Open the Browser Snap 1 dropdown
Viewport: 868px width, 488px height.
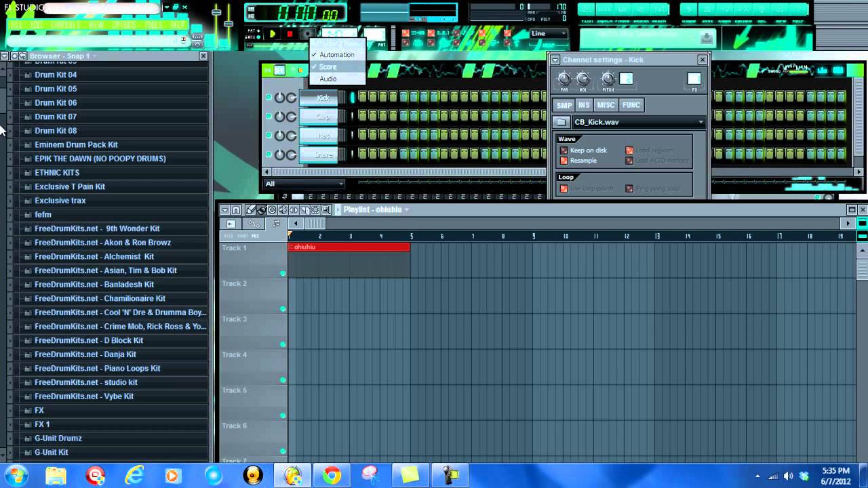tap(95, 56)
